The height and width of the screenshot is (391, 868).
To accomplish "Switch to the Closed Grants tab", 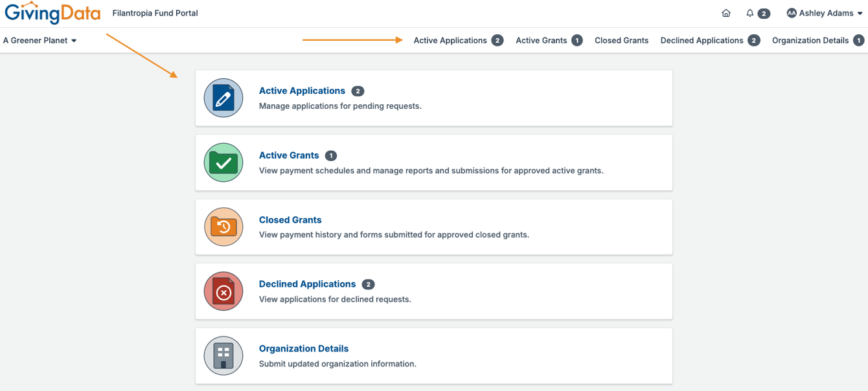I will tap(621, 40).
